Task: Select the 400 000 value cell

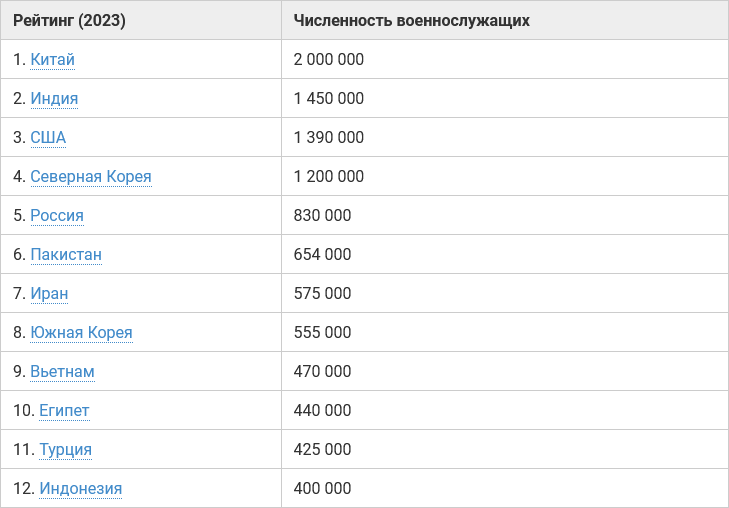Action: 505,488
